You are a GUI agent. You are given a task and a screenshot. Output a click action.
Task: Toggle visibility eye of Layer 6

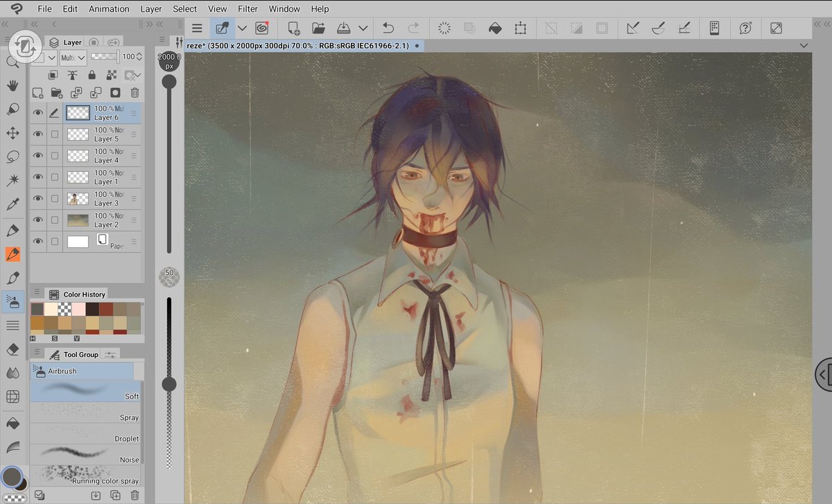[38, 113]
